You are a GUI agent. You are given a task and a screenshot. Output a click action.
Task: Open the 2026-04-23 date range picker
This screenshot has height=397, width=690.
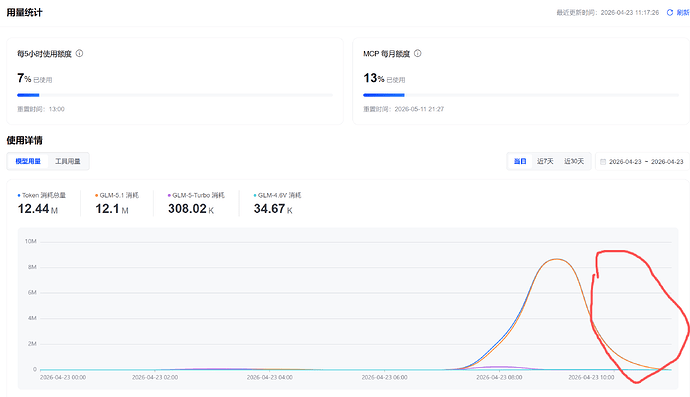[642, 162]
